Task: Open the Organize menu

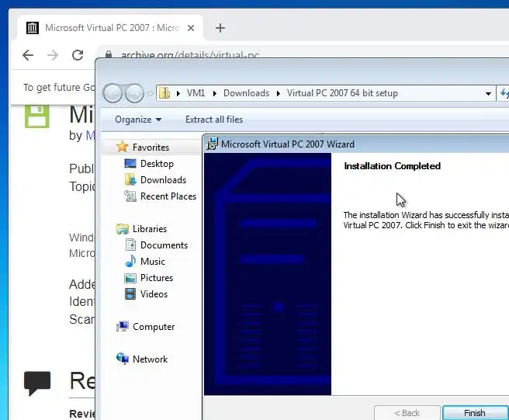Action: coord(138,120)
